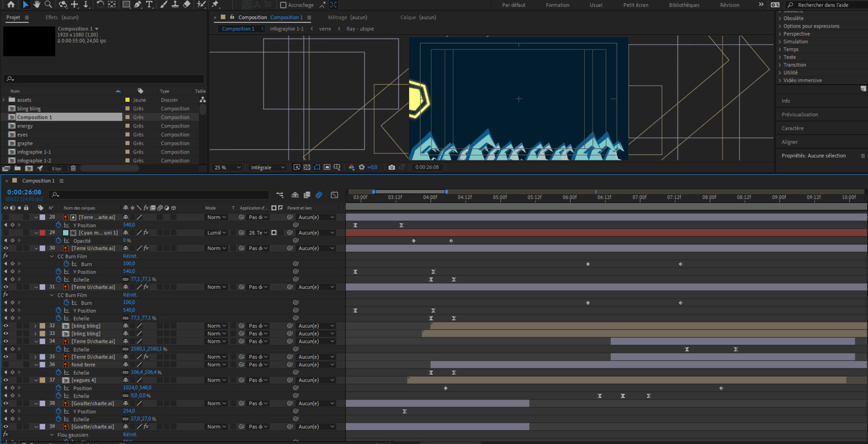Switch to the Formation workspace
The height and width of the screenshot is (444, 868).
[557, 5]
